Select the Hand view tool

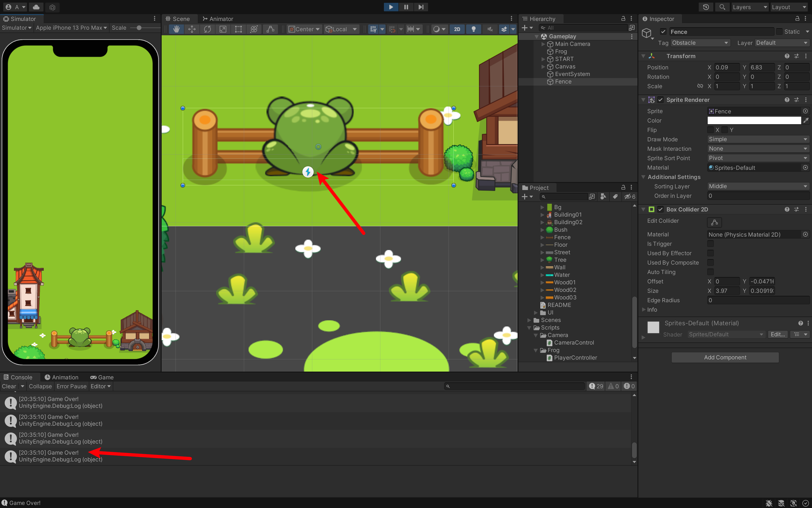point(176,29)
